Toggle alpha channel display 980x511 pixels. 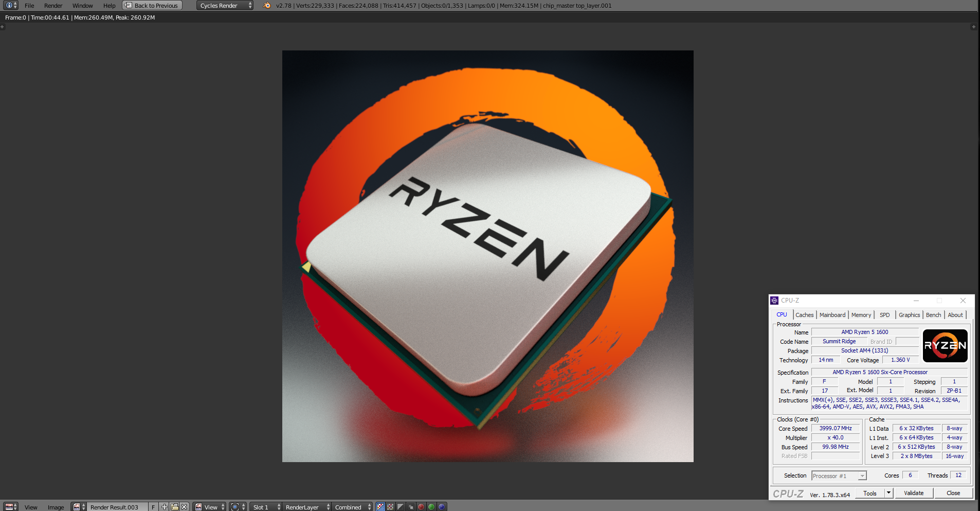pyautogui.click(x=401, y=507)
